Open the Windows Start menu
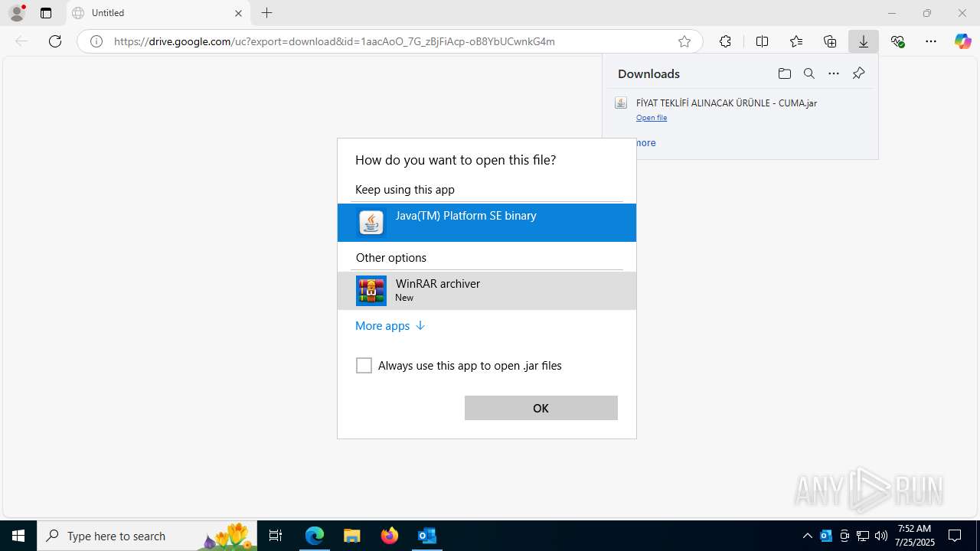The height and width of the screenshot is (551, 980). [x=18, y=536]
